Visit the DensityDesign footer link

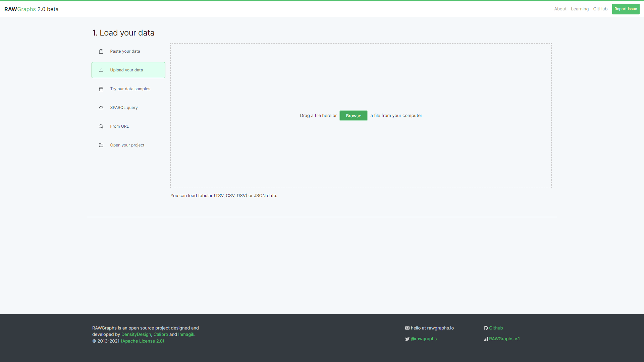pos(136,335)
